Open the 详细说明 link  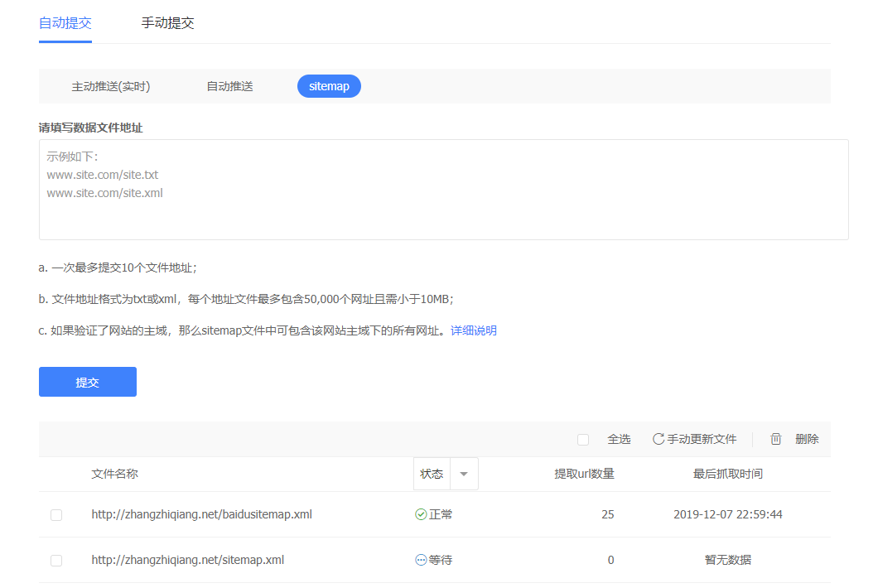point(474,330)
